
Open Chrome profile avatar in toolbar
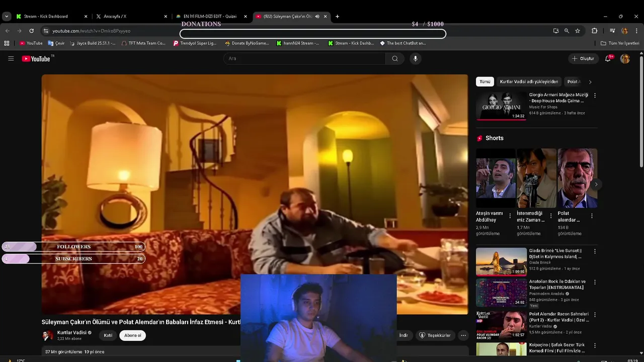pyautogui.click(x=624, y=31)
